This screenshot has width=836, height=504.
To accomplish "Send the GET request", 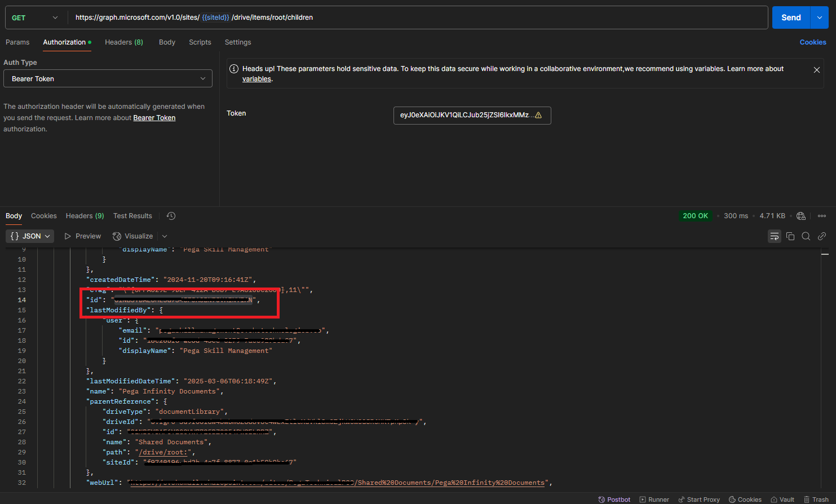I will pos(791,17).
